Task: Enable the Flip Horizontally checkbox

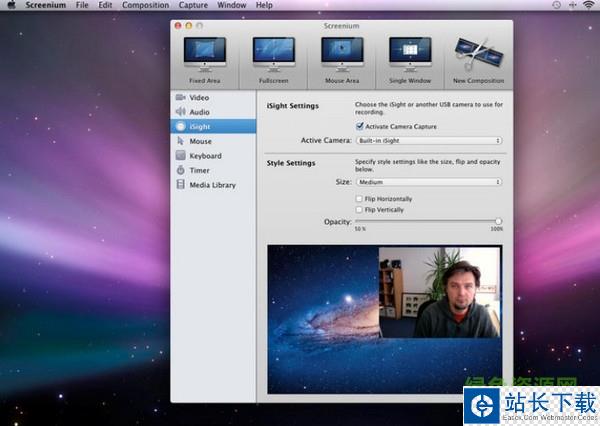Action: tap(360, 199)
